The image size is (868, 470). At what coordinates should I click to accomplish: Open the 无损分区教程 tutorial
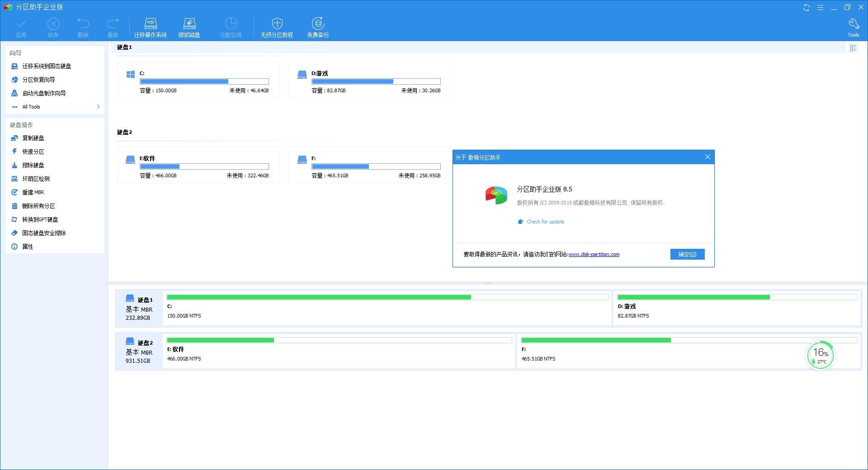(x=276, y=26)
